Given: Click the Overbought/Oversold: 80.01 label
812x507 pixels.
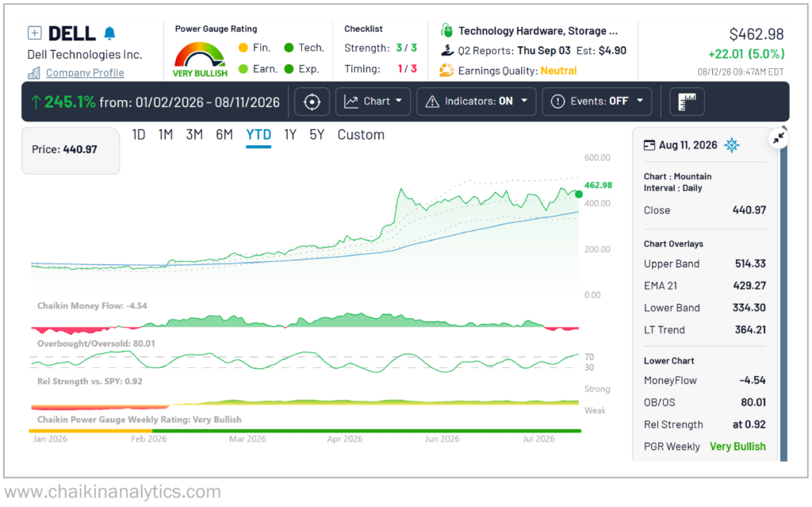Looking at the screenshot, I should 96,344.
